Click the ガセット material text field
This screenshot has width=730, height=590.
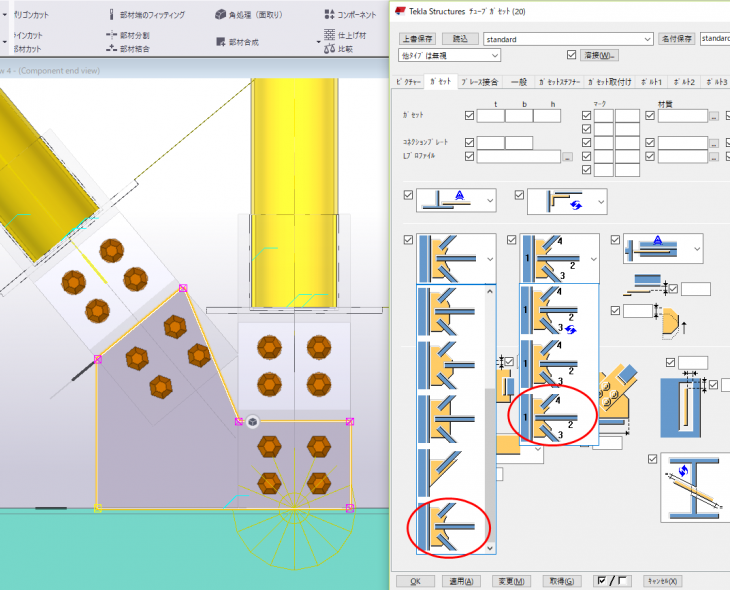pyautogui.click(x=682, y=116)
